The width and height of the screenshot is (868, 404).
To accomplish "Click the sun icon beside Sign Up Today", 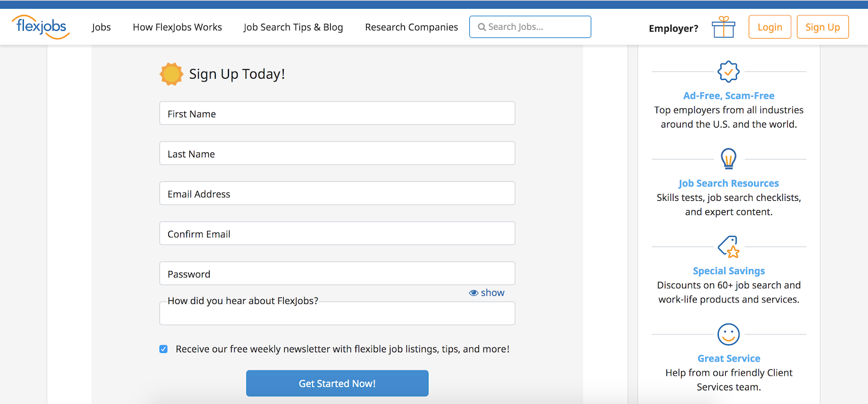I will point(171,74).
